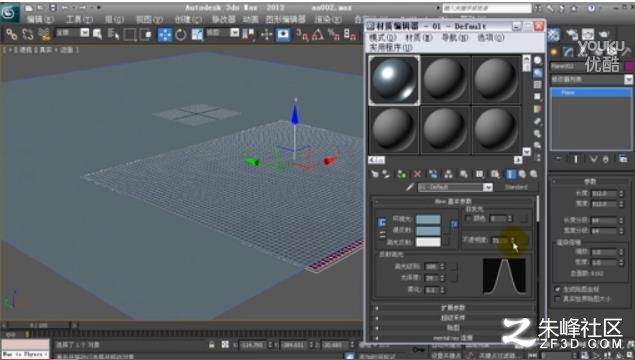
Task: Select the second material sample sphere slot
Action: coord(445,80)
